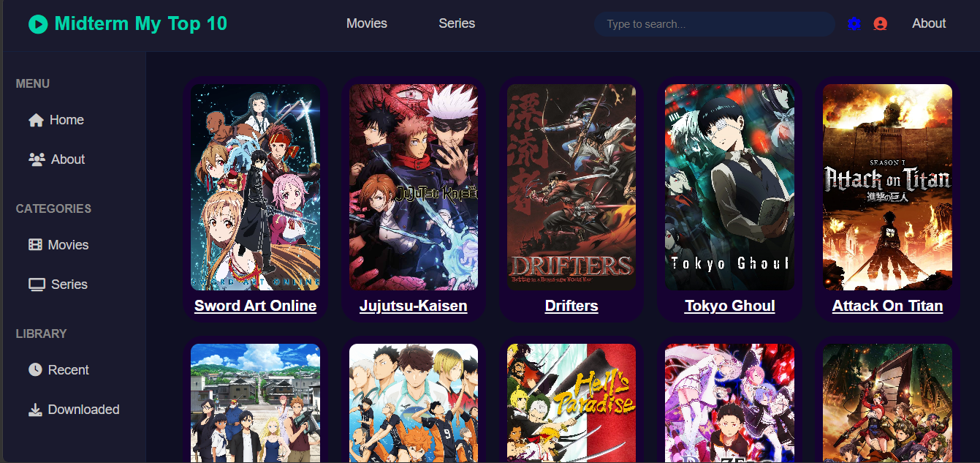Open the Tokyo Ghoul title link
Viewport: 980px width, 463px height.
tap(729, 306)
